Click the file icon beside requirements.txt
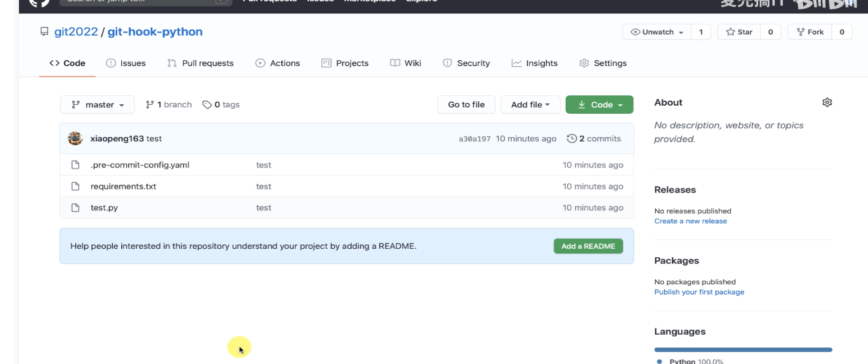 [75, 186]
